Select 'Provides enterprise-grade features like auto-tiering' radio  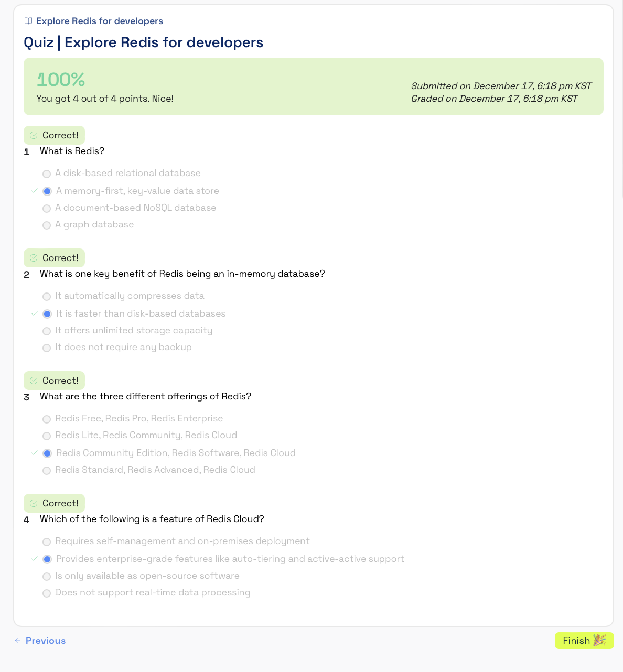pos(47,559)
